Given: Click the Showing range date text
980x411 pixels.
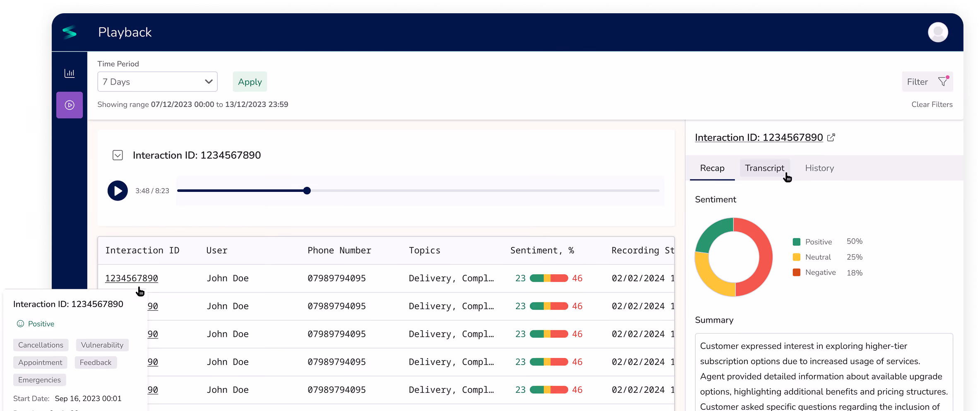Looking at the screenshot, I should [x=193, y=104].
